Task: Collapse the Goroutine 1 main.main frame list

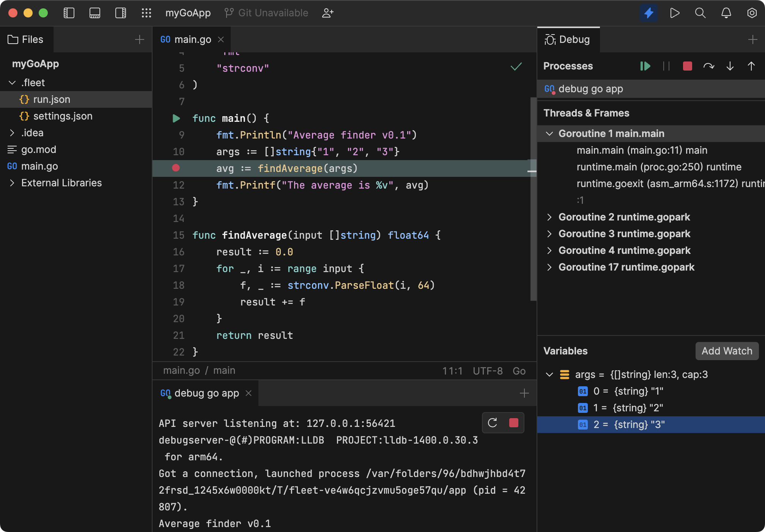Action: click(x=549, y=133)
